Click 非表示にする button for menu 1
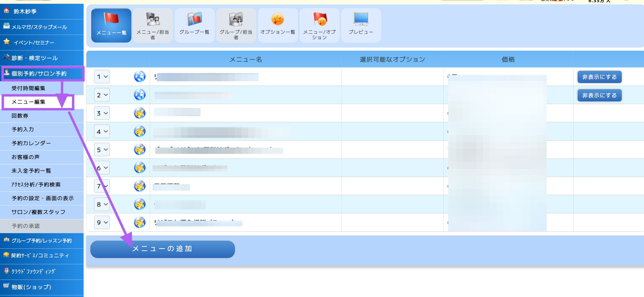The image size is (644, 297). pyautogui.click(x=599, y=77)
